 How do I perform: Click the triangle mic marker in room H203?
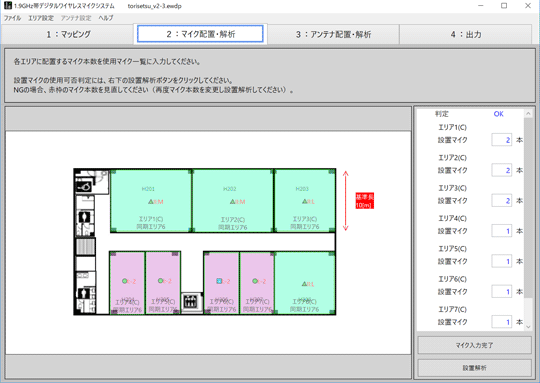(304, 201)
